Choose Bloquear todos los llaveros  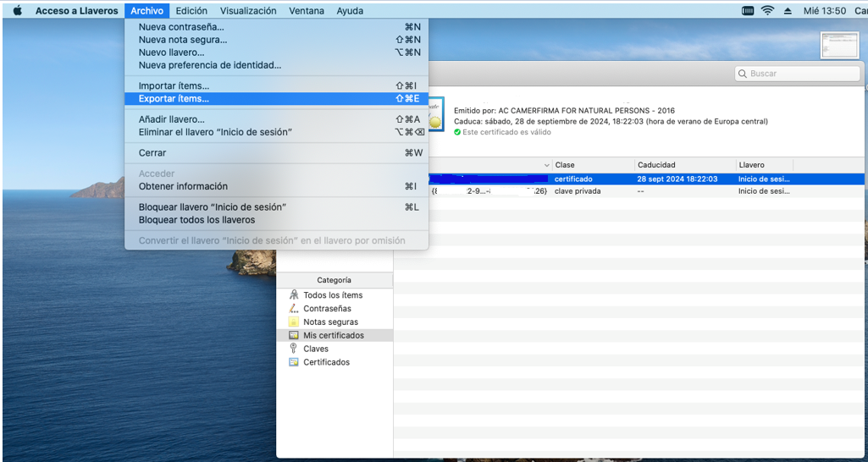coord(276,220)
